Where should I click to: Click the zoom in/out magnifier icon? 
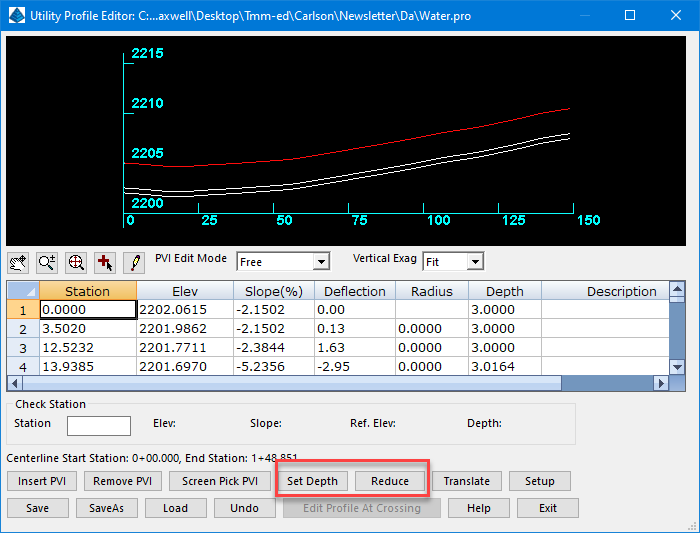point(47,262)
